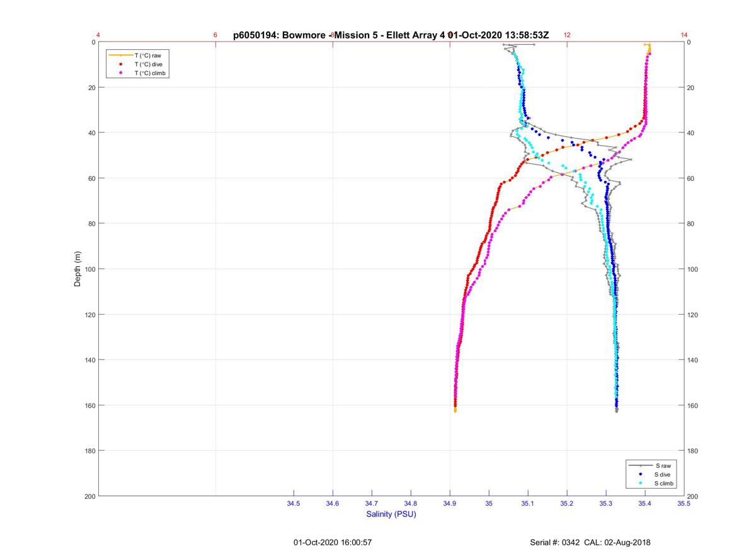Click left depth axis tick label 200
The width and height of the screenshot is (756, 558).
click(89, 496)
